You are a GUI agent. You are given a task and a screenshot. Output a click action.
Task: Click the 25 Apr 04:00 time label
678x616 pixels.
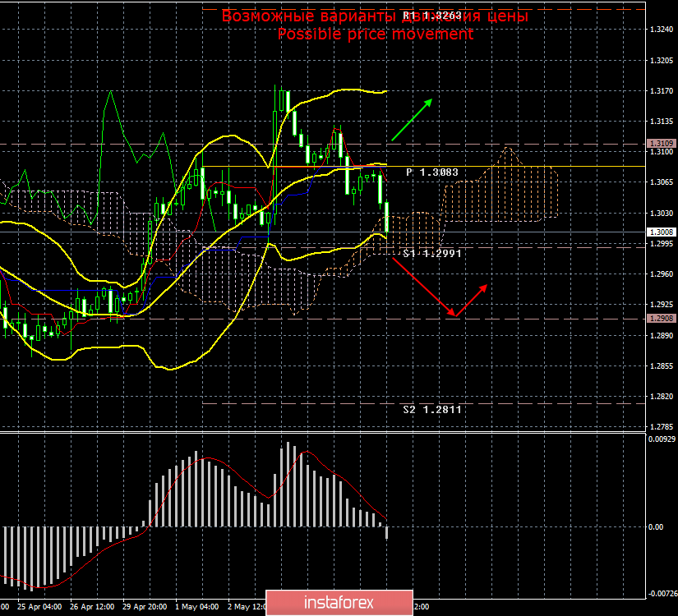(39, 607)
